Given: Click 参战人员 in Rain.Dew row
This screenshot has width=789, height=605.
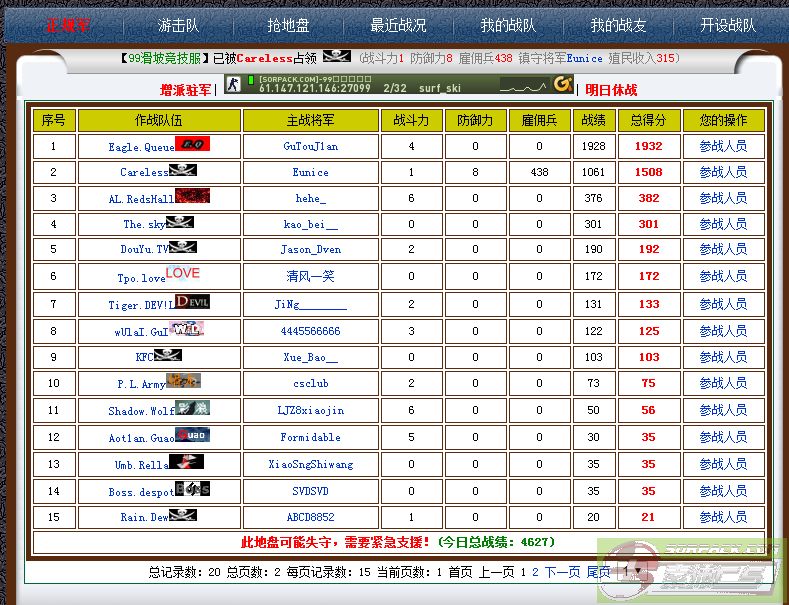Looking at the screenshot, I should (x=723, y=517).
